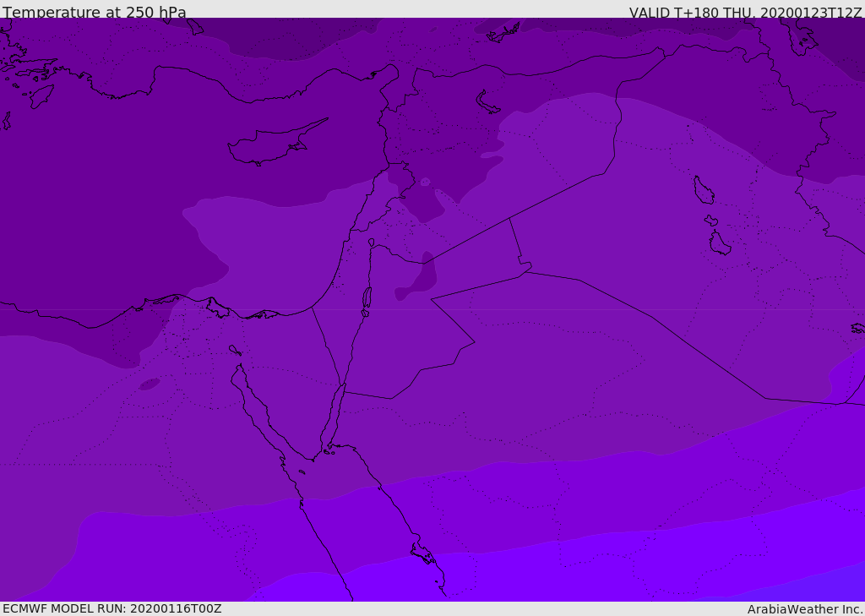Click the 'ArabiaWeather Inc' credit text
Screen dimensions: 865x616
[804, 609]
